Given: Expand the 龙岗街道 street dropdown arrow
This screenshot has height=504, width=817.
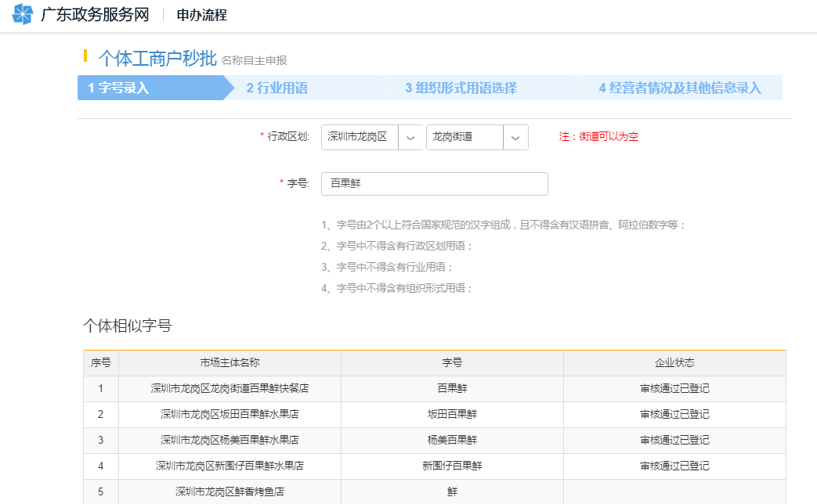Looking at the screenshot, I should [515, 137].
